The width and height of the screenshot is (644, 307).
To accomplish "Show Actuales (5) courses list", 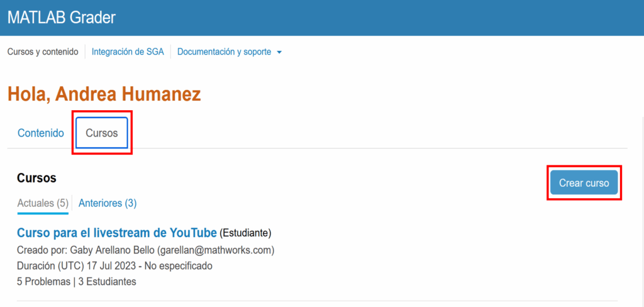I will click(x=43, y=203).
